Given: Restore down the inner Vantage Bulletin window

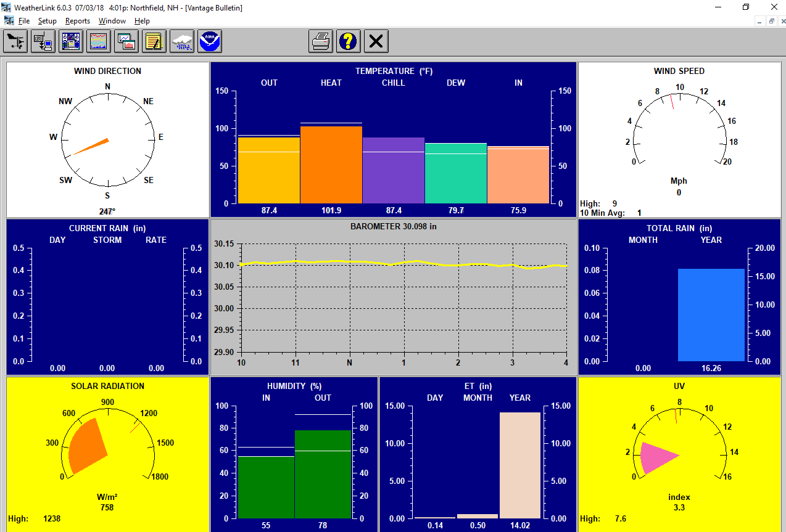Looking at the screenshot, I should [x=771, y=21].
